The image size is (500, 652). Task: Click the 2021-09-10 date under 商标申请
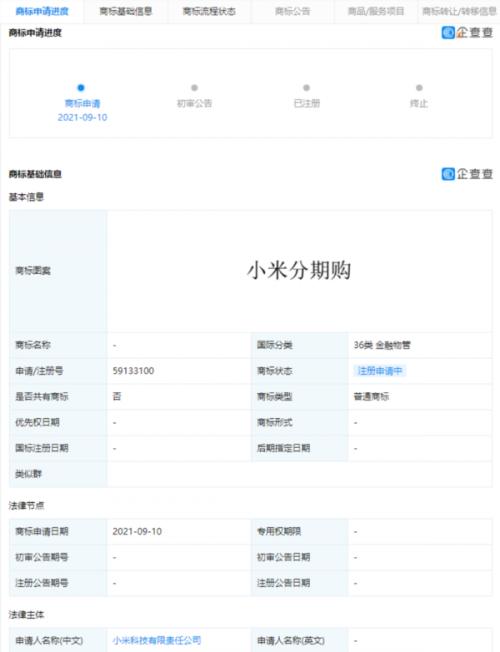[x=82, y=117]
